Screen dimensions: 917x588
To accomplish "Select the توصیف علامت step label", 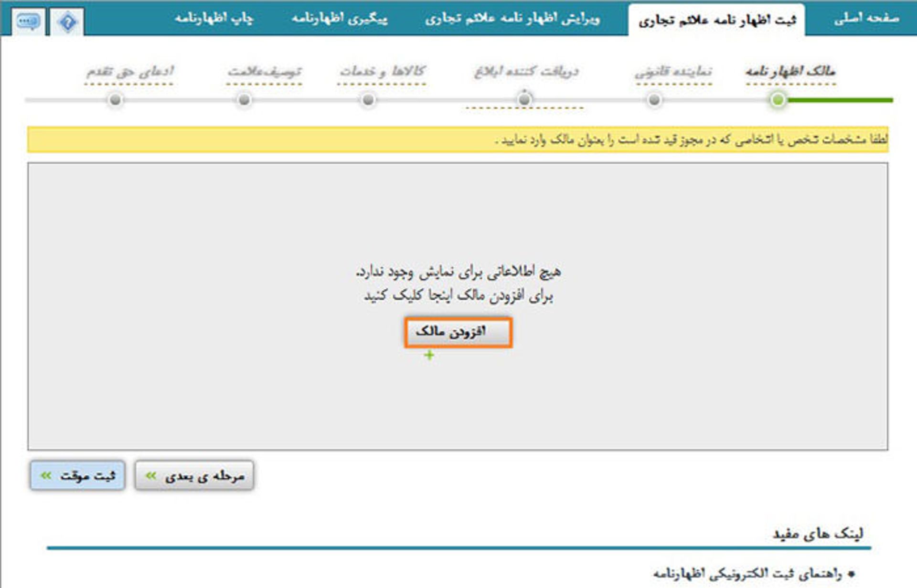I will 264,72.
